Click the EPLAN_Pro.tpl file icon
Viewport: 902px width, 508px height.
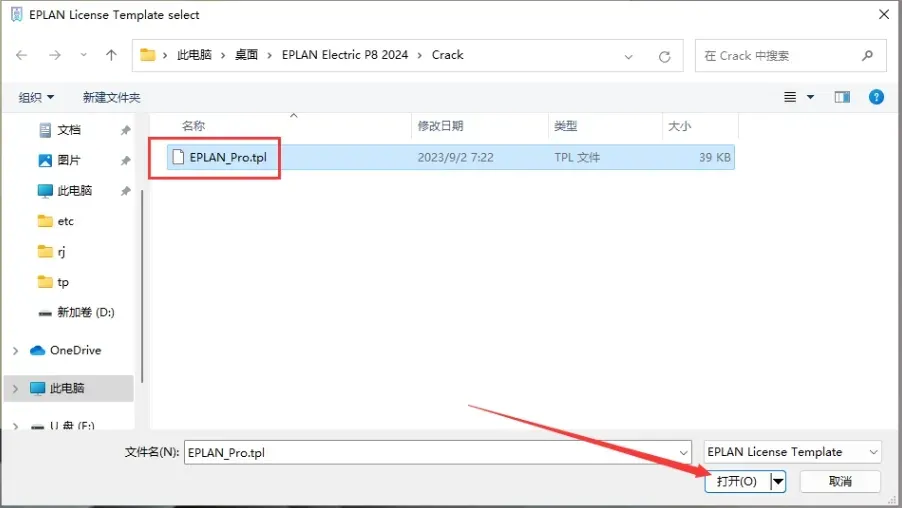click(x=178, y=157)
